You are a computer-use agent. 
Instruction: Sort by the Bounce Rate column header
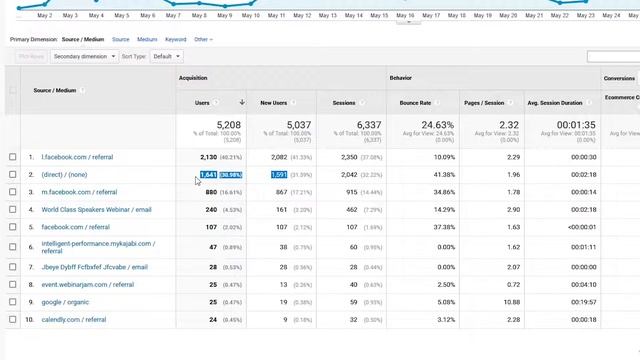tap(415, 103)
